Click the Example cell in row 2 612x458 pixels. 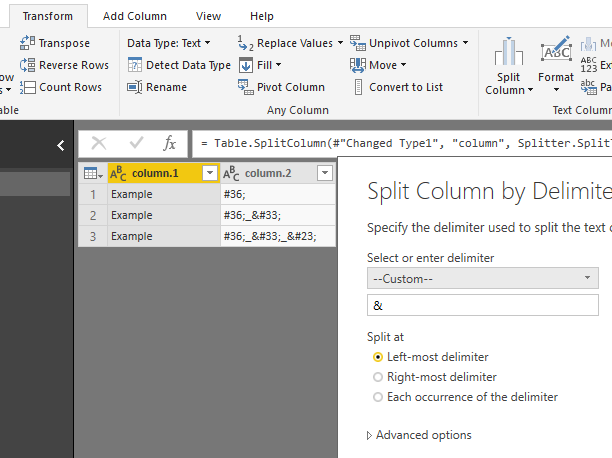(164, 215)
